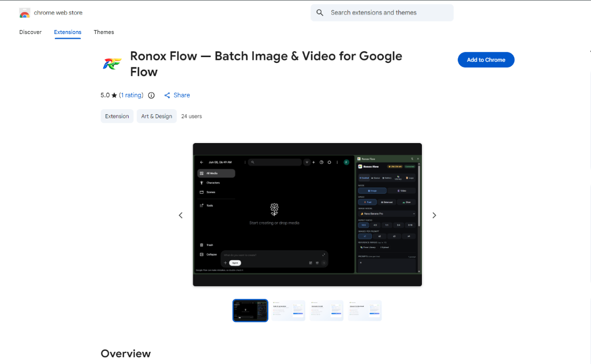Open the Art & Design category chip
591x364 pixels.
156,116
